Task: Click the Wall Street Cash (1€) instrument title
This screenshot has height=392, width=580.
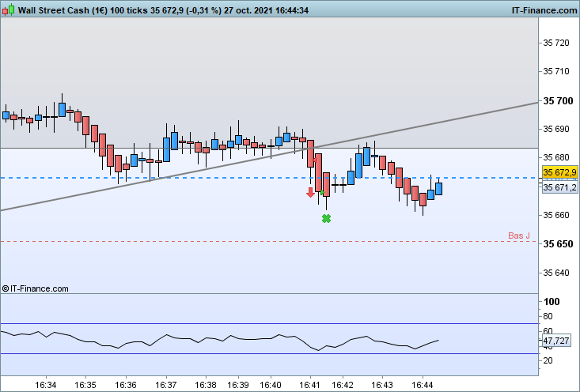Action: pyautogui.click(x=63, y=10)
